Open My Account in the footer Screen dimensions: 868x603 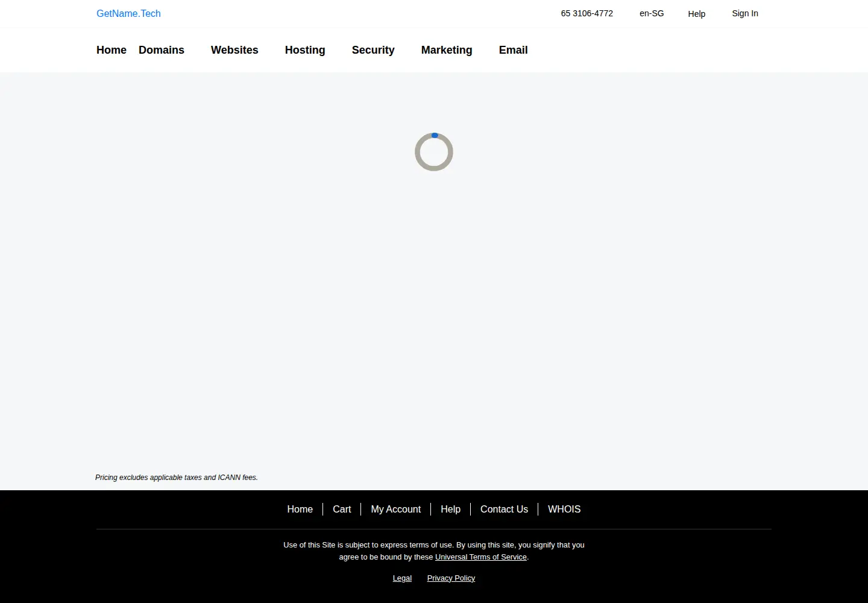click(396, 510)
